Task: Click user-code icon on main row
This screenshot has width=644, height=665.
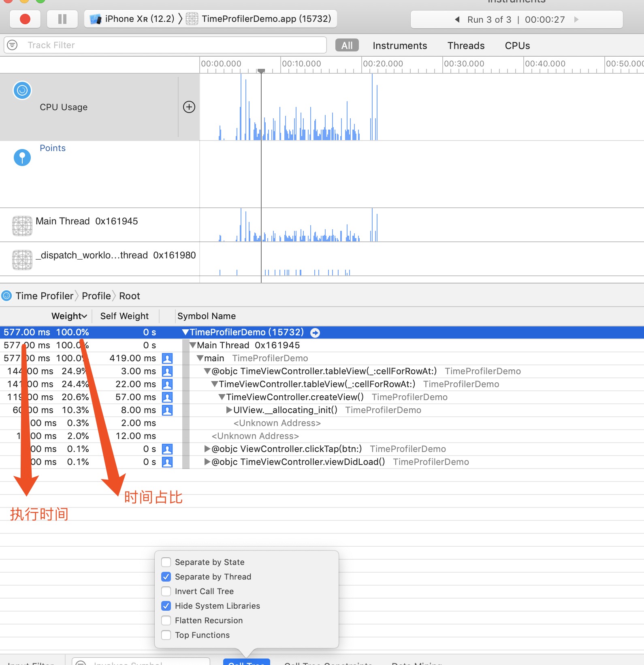Action: pos(167,358)
